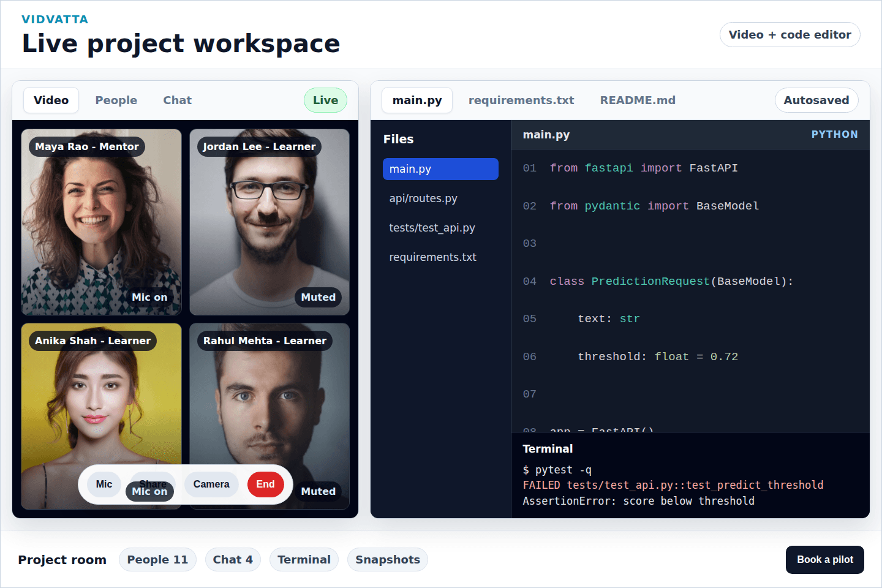Click the main.py editor header title
The height and width of the screenshot is (588, 882).
click(x=546, y=135)
